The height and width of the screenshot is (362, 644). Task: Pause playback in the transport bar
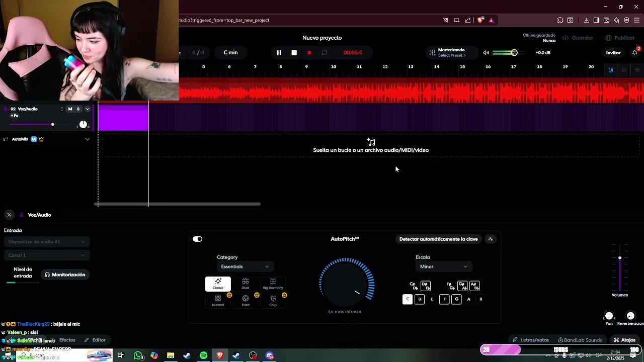(279, 53)
